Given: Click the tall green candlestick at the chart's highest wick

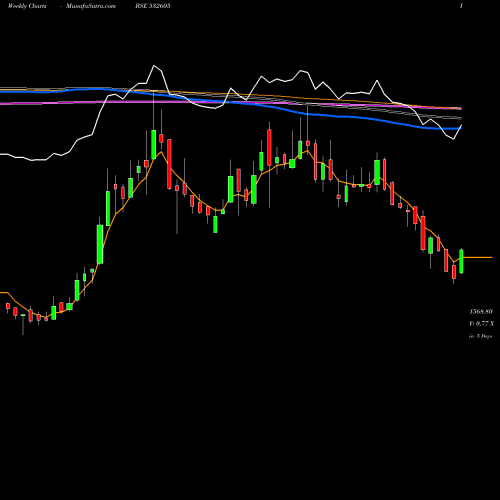Looking at the screenshot, I should click(x=154, y=145).
